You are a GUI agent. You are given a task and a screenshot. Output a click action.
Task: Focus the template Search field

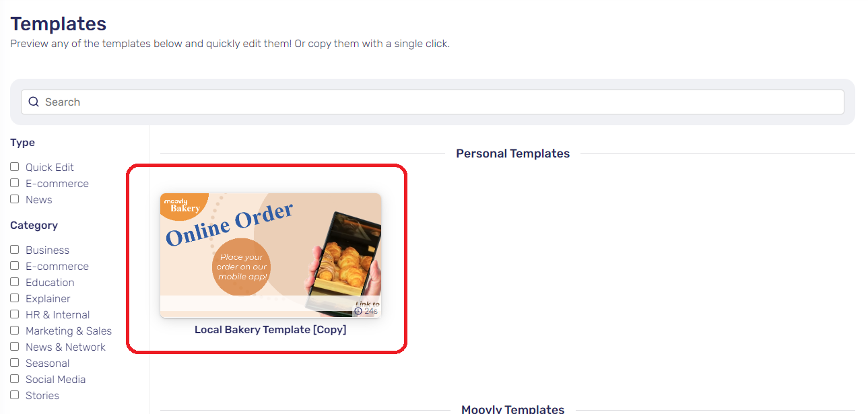[432, 102]
